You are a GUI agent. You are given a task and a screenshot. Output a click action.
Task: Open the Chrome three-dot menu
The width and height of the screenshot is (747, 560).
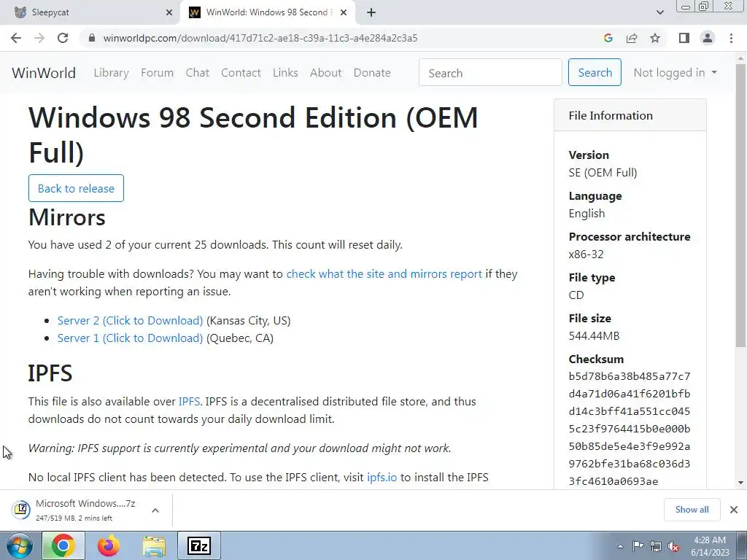(x=731, y=38)
